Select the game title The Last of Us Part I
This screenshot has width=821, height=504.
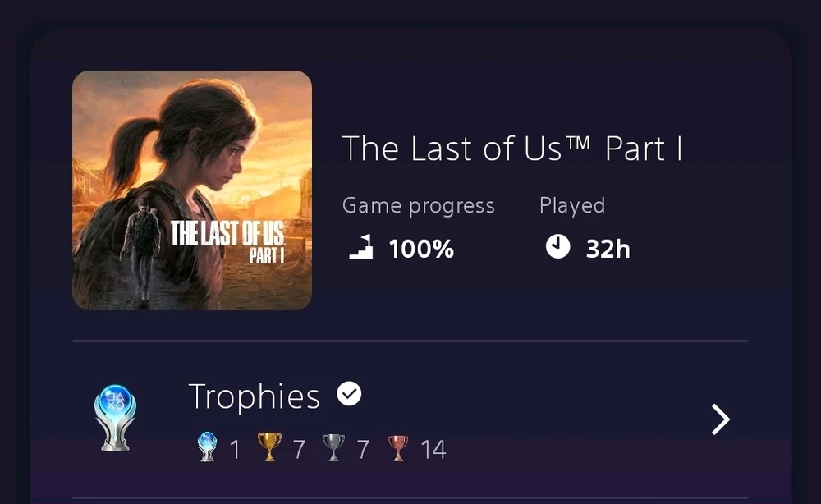point(512,149)
